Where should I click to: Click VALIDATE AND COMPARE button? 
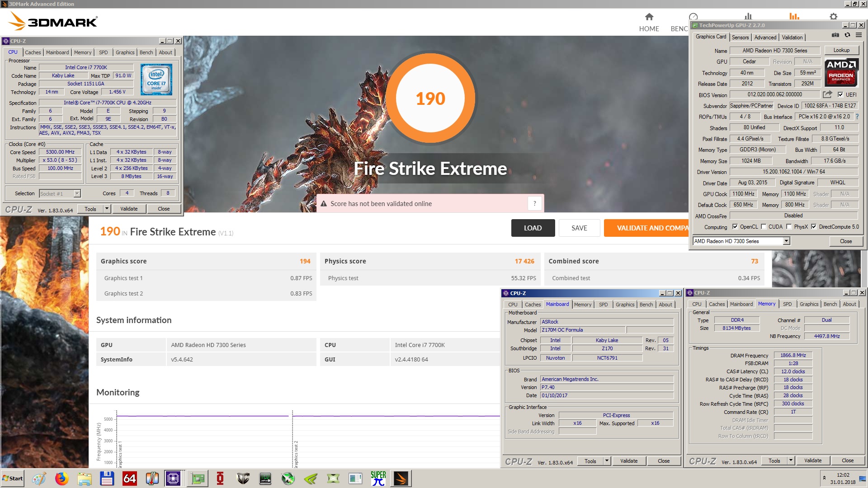tap(646, 228)
